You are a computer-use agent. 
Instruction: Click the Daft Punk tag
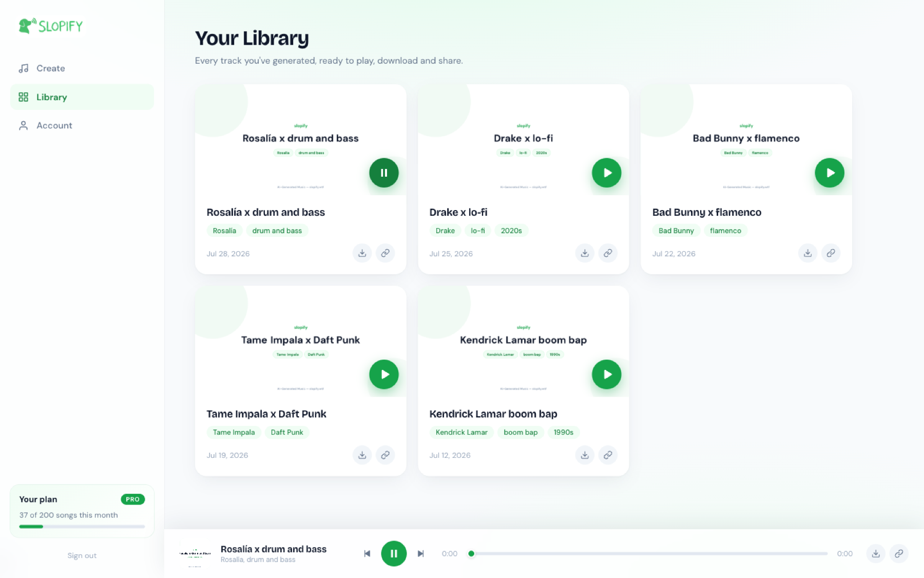pos(287,433)
